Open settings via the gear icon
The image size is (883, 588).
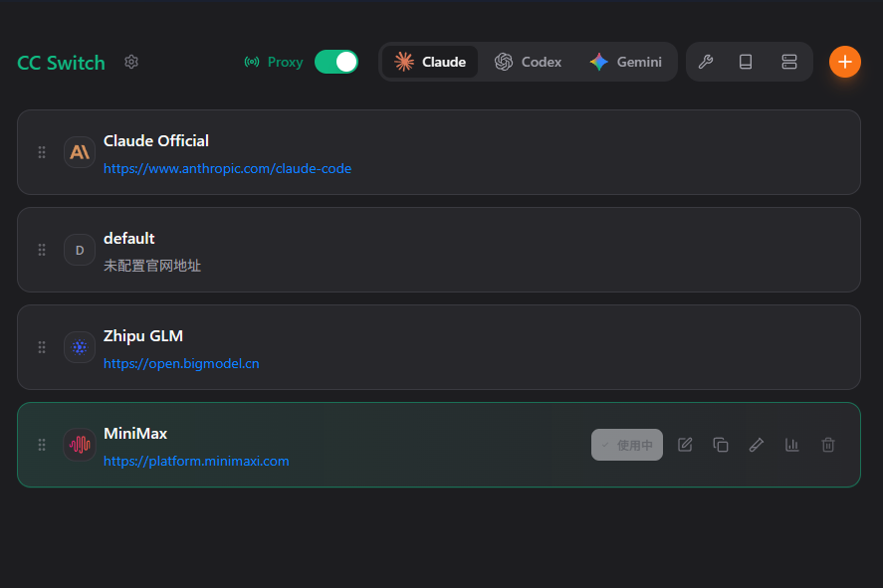(131, 62)
